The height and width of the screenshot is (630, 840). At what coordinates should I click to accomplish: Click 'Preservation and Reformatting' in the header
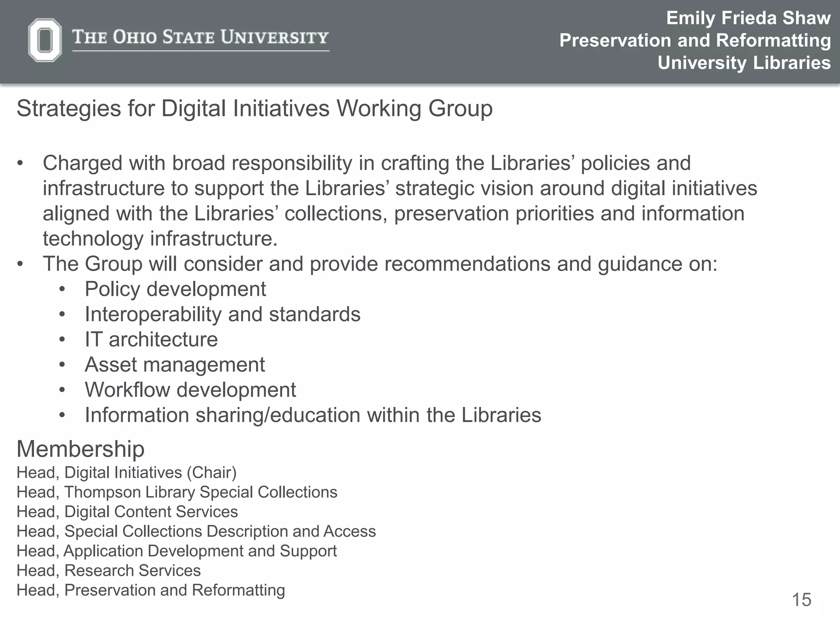pos(695,40)
